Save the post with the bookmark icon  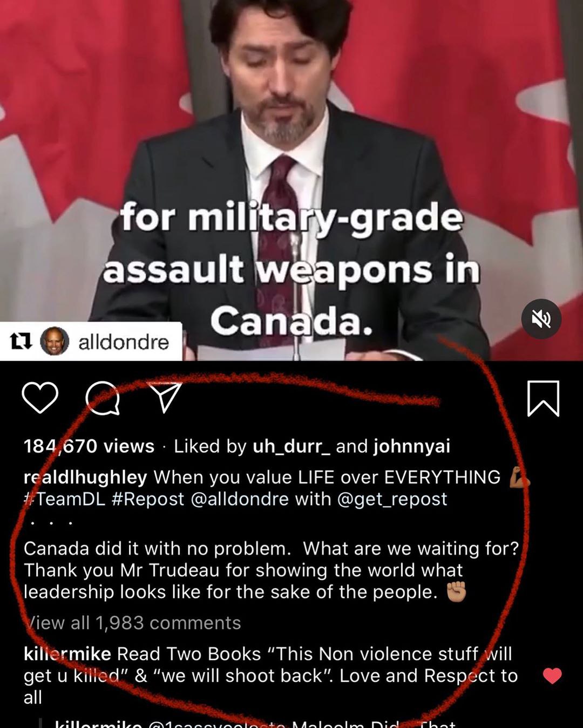(543, 399)
